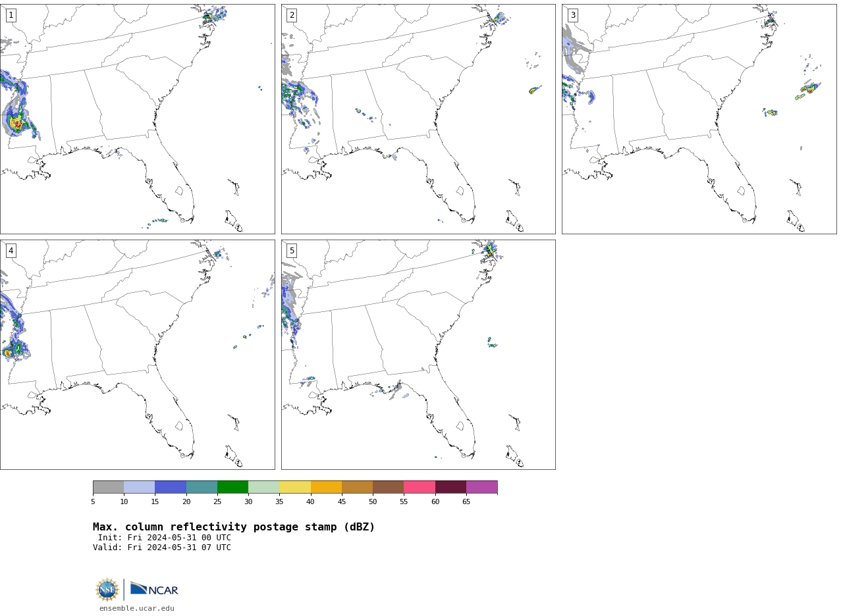Click the NSF logo icon

pyautogui.click(x=107, y=590)
